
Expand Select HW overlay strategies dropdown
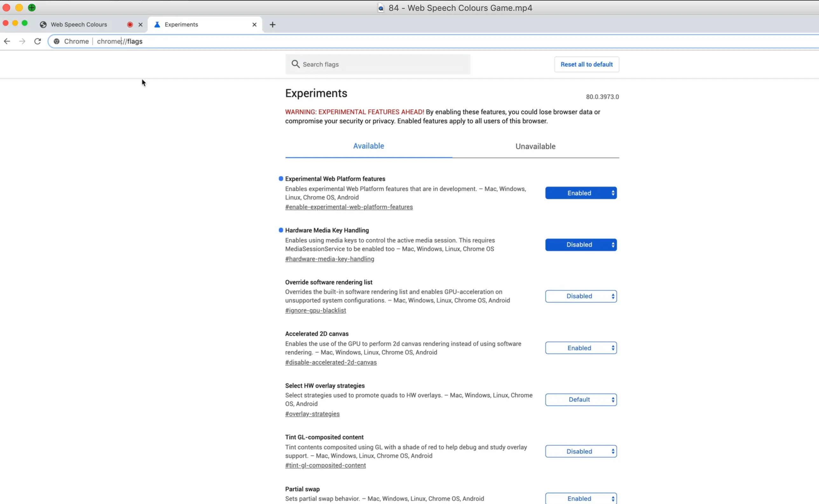coord(581,400)
